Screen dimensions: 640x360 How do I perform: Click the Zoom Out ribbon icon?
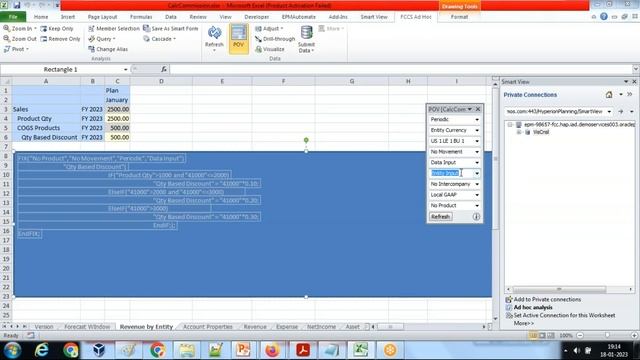coord(7,39)
